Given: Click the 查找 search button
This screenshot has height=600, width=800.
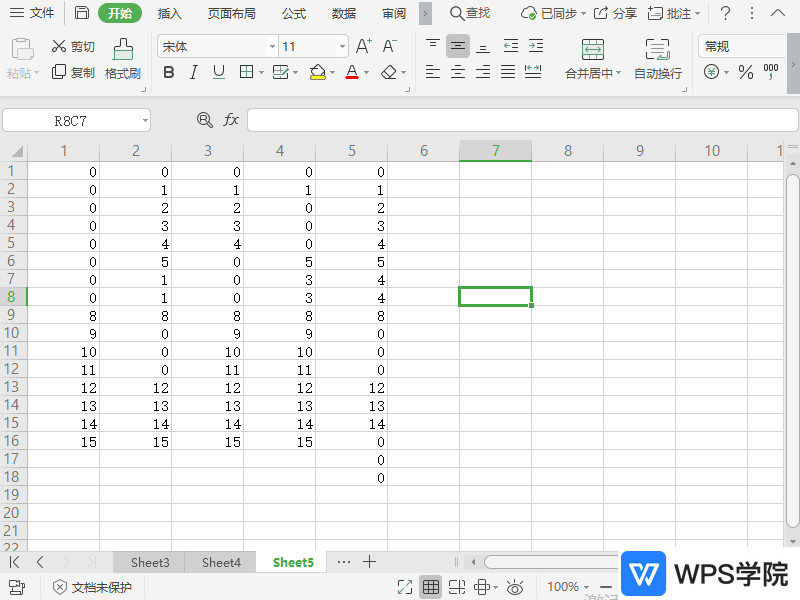Looking at the screenshot, I should coord(470,13).
